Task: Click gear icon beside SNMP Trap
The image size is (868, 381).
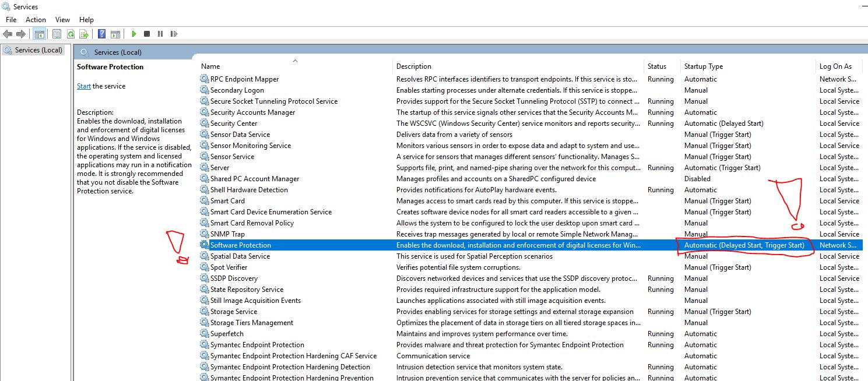Action: click(x=204, y=234)
